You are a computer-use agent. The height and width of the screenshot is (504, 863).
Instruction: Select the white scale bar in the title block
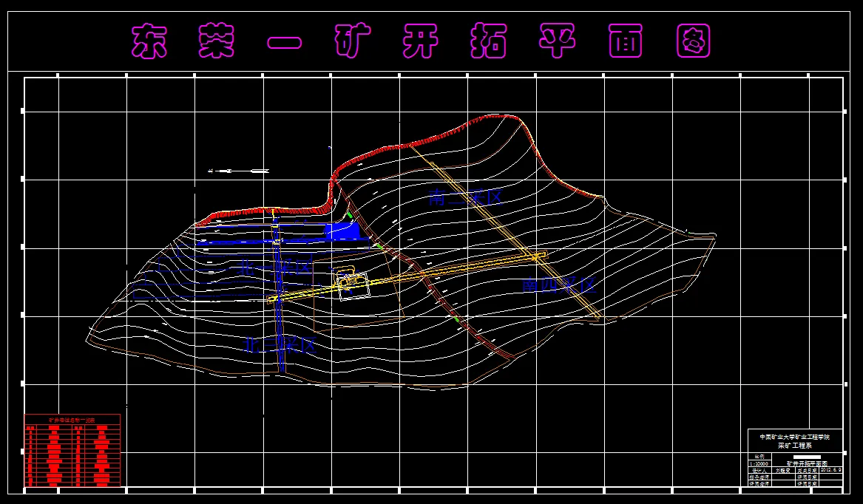coord(807,457)
